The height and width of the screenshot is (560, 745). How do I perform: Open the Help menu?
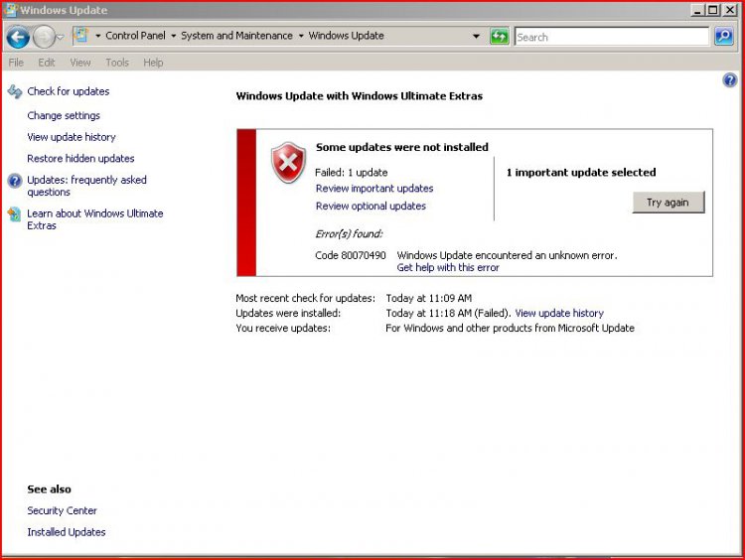coord(153,63)
